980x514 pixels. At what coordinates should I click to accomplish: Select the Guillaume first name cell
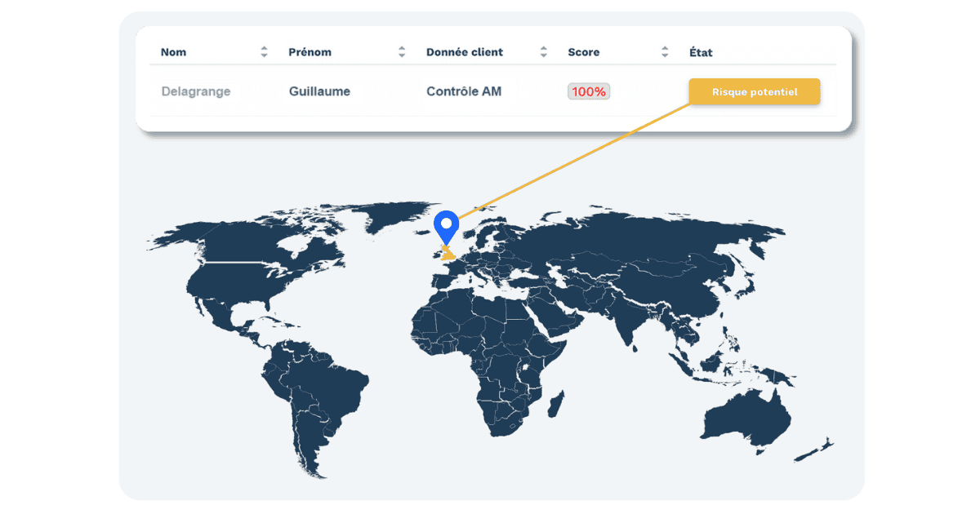pyautogui.click(x=319, y=91)
